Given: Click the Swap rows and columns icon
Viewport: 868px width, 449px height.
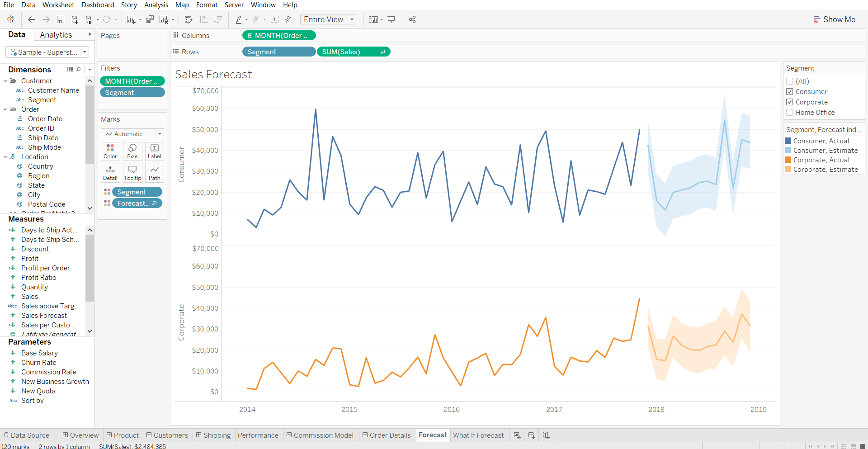Looking at the screenshot, I should (189, 19).
